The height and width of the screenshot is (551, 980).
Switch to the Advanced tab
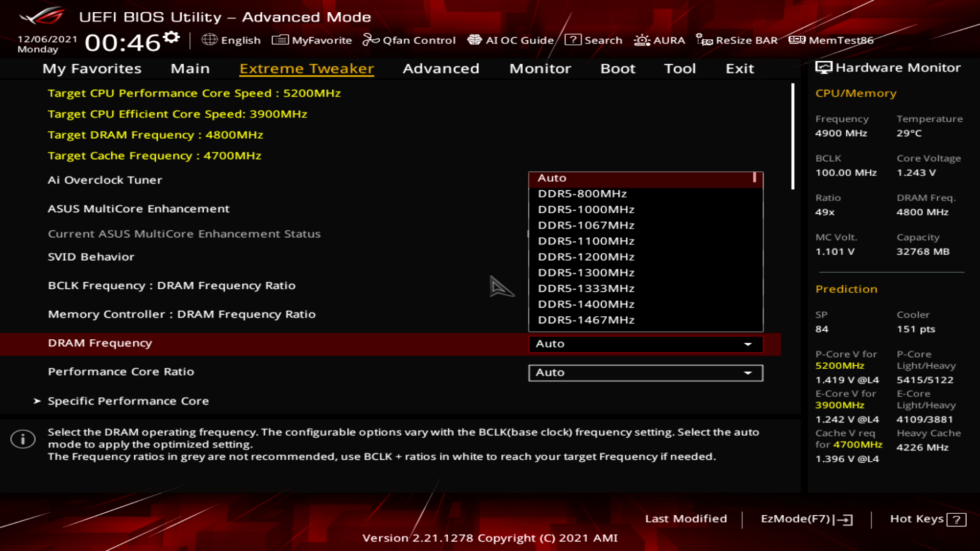tap(440, 68)
